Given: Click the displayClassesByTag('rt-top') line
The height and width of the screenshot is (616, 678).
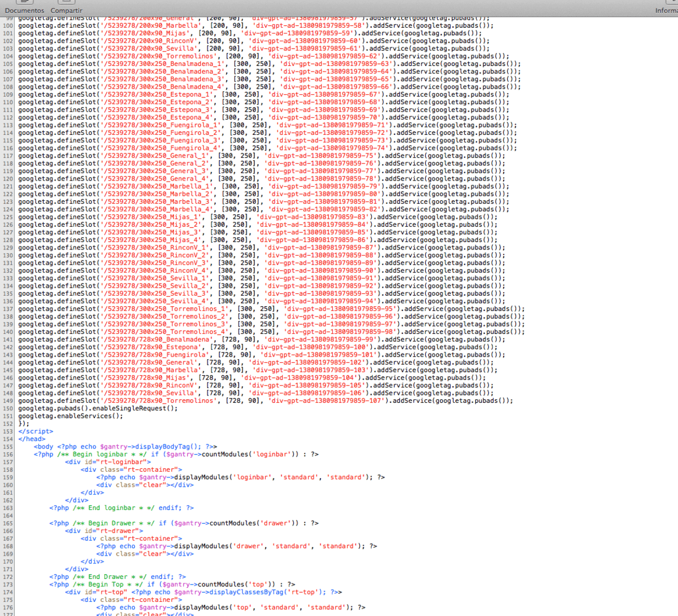Looking at the screenshot, I should click(203, 593).
